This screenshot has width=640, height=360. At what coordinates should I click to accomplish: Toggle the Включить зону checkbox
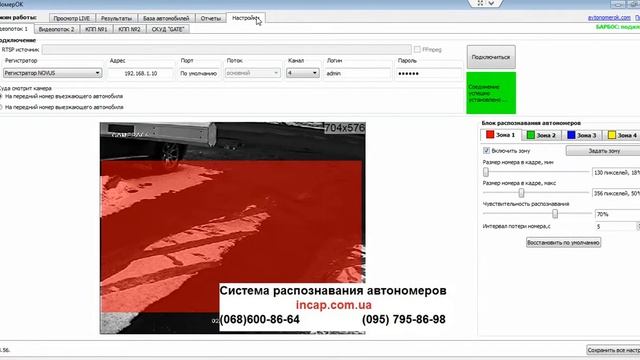[486, 151]
